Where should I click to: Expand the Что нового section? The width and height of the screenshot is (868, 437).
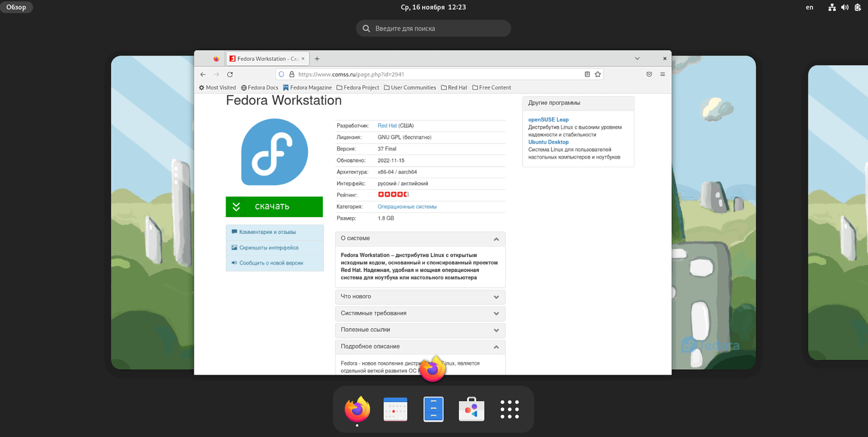pyautogui.click(x=420, y=297)
